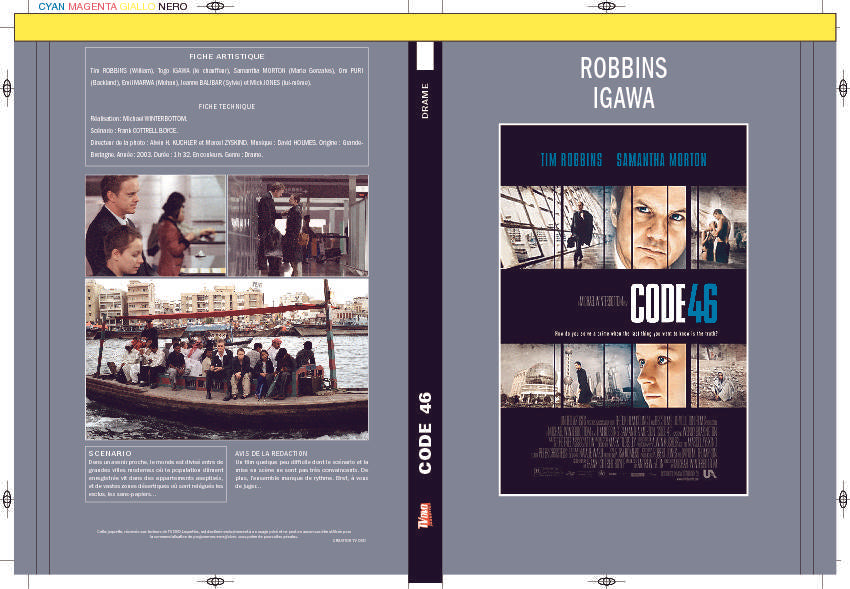Open the FICHE ARTISTIQUE section
Image resolution: width=850 pixels, height=589 pixels.
(225, 57)
